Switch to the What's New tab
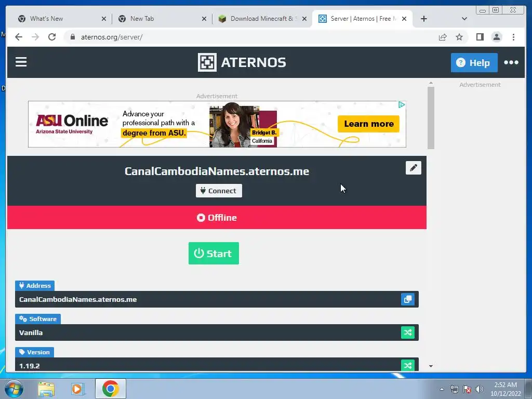Screen dimensions: 532x399 [x=61, y=19]
